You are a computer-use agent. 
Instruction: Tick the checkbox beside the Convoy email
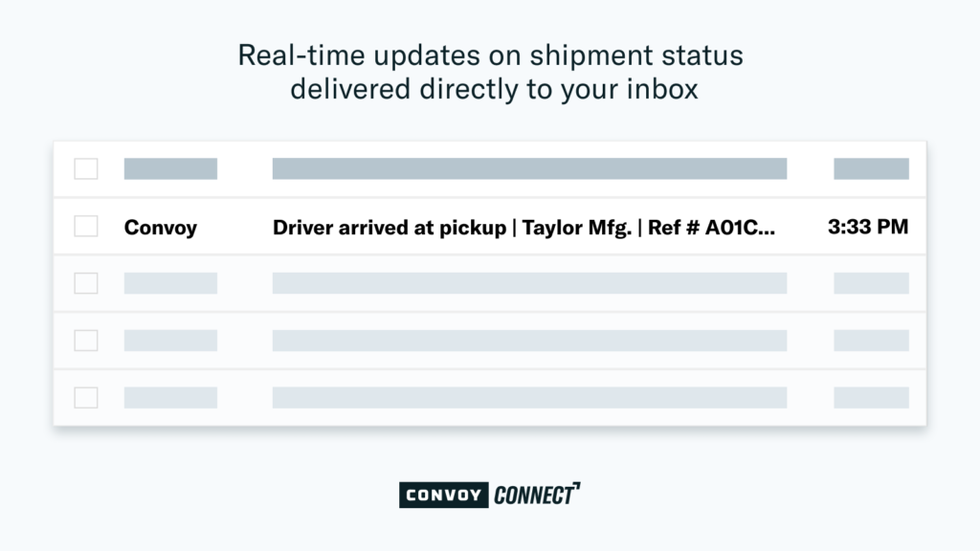pos(85,226)
